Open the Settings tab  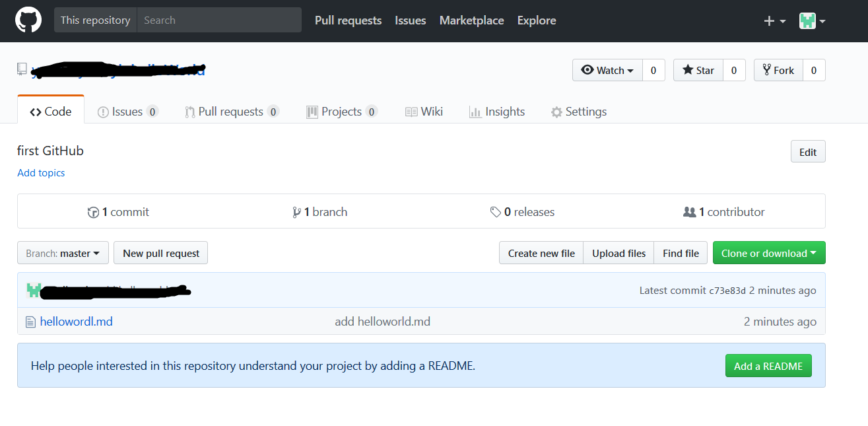pos(579,112)
